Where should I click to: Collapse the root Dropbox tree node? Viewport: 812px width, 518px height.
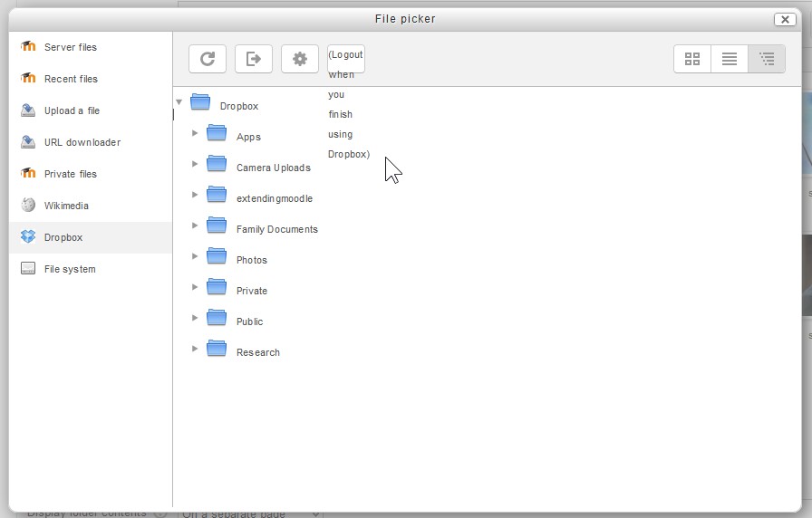[x=179, y=102]
